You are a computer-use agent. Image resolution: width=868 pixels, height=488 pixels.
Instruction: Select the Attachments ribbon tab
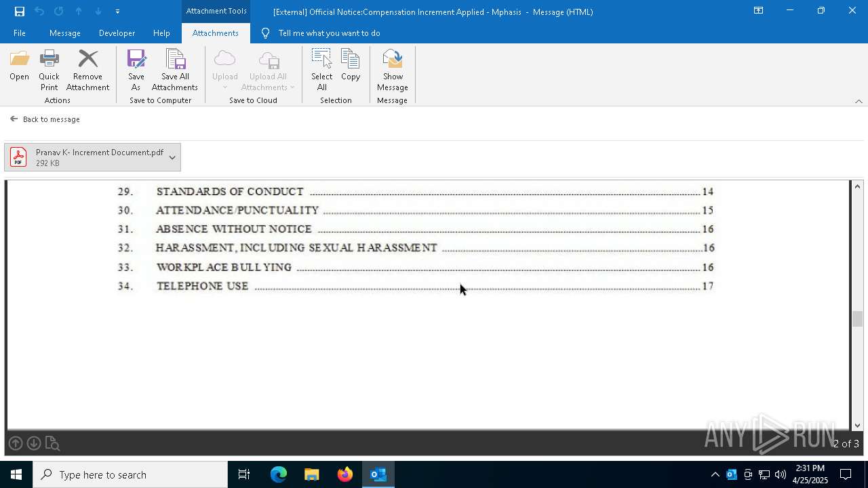tap(216, 33)
